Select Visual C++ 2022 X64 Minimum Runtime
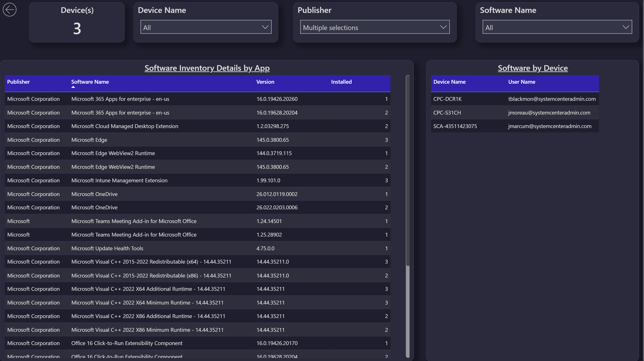Screen dimensions: 644x361 point(197,303)
